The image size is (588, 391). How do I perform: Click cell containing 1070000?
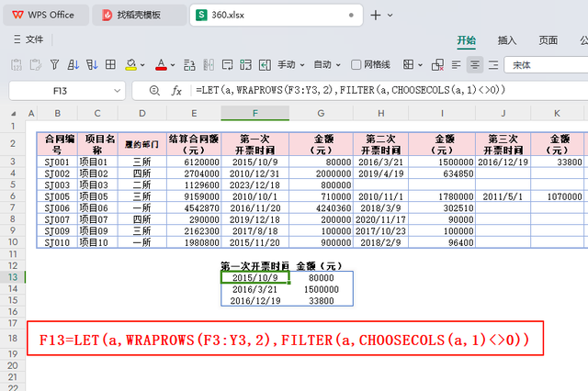click(558, 196)
